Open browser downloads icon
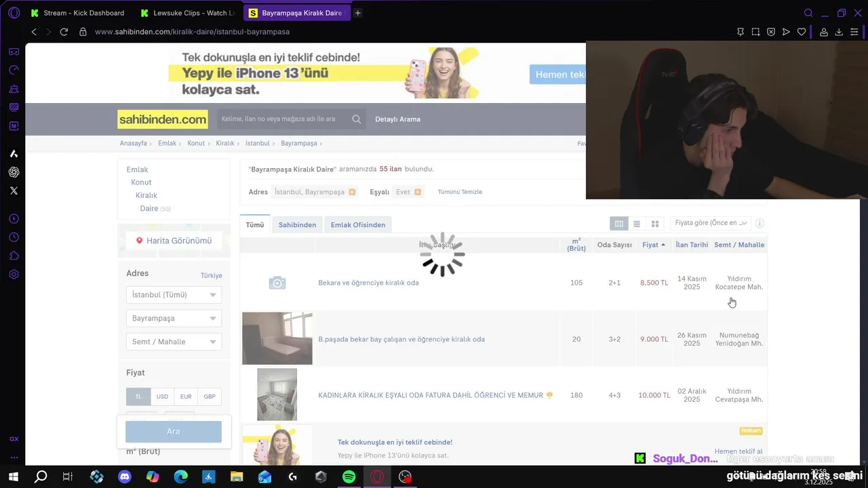 click(839, 32)
